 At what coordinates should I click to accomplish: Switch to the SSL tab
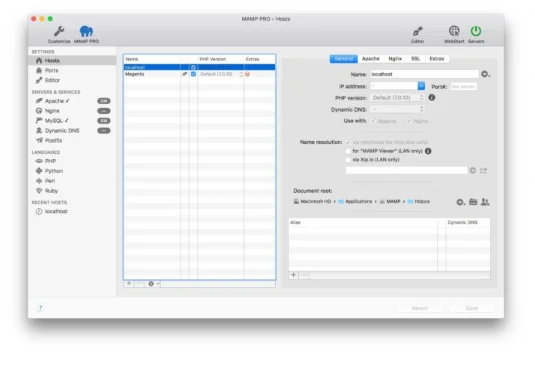[x=415, y=59]
